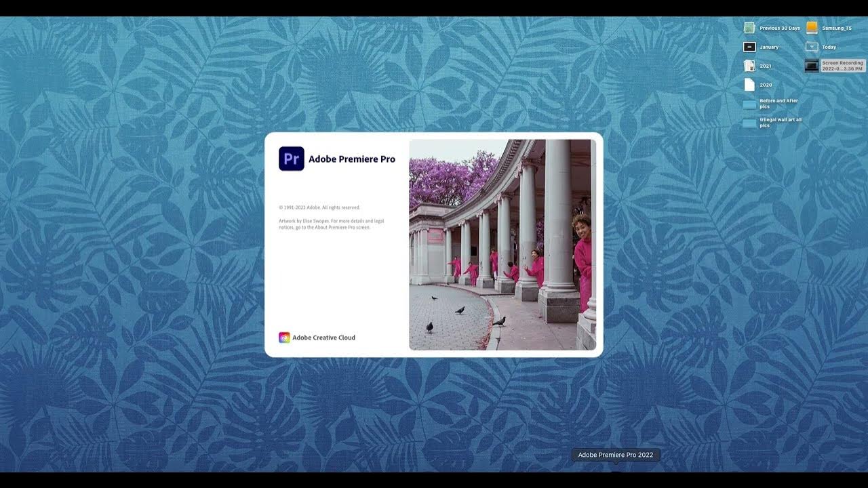Open the January desktop stack icon

coord(749,47)
